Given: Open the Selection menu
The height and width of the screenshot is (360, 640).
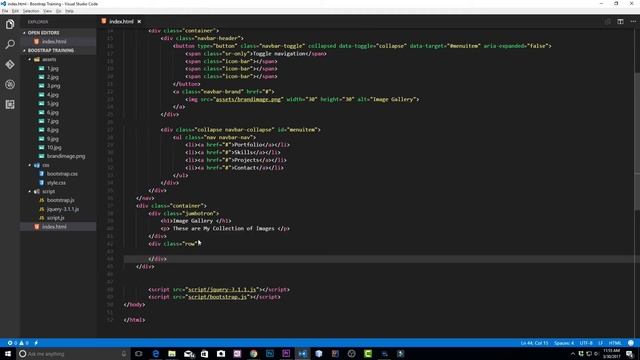Looking at the screenshot, I should coord(31,11).
